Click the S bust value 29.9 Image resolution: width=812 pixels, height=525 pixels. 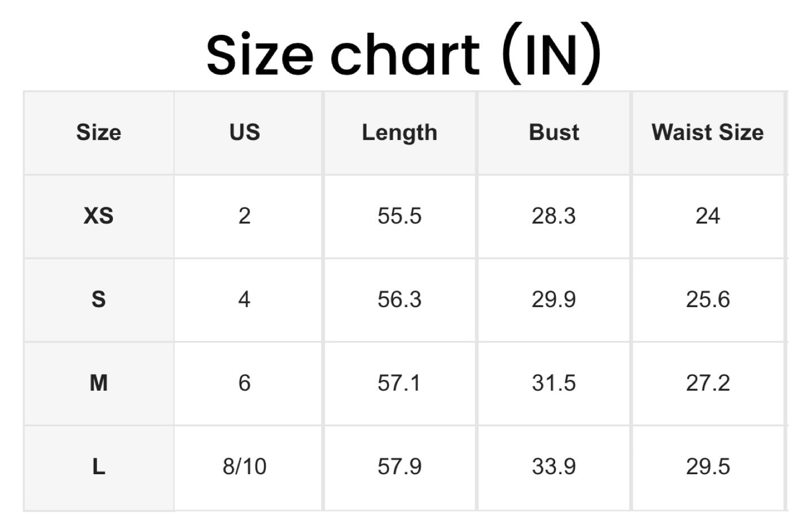coord(554,299)
